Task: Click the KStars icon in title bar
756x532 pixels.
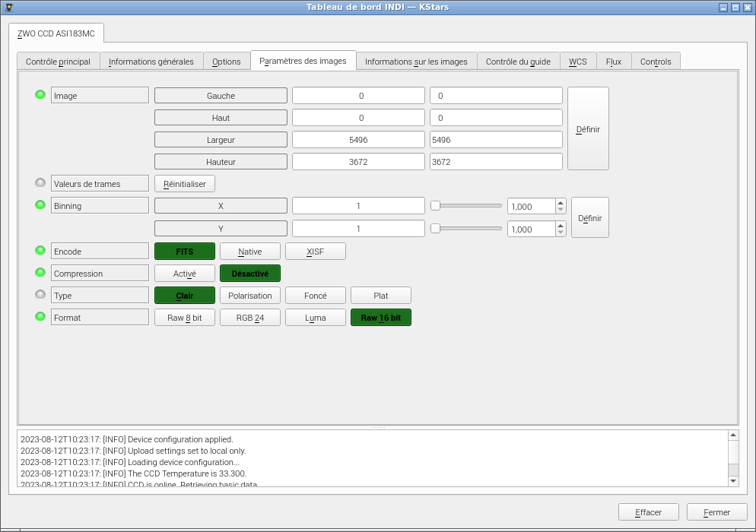Action: click(8, 8)
